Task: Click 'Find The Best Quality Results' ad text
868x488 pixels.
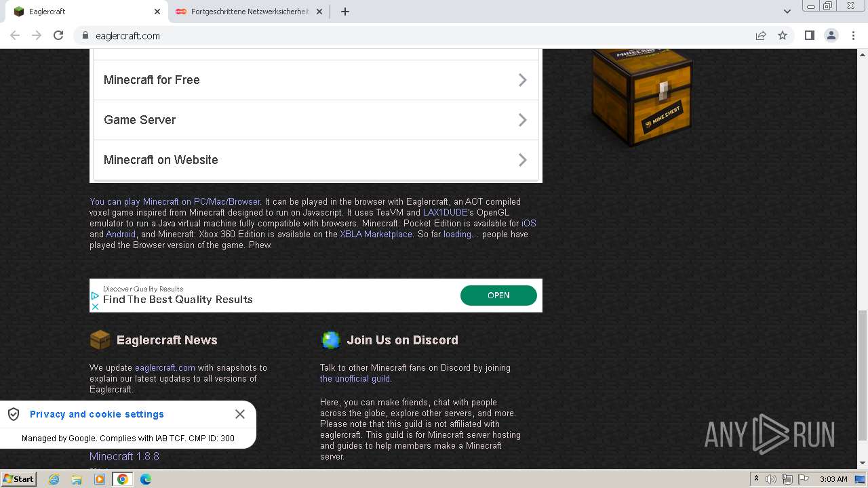Action: point(178,300)
